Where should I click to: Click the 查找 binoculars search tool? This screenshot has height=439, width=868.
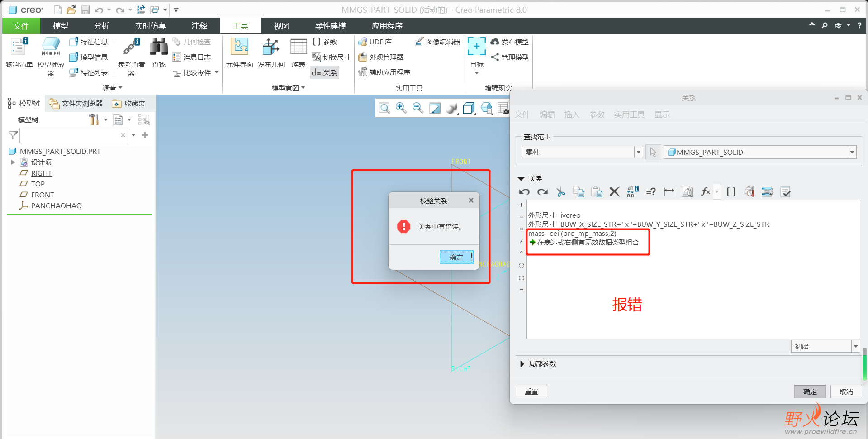[x=159, y=53]
